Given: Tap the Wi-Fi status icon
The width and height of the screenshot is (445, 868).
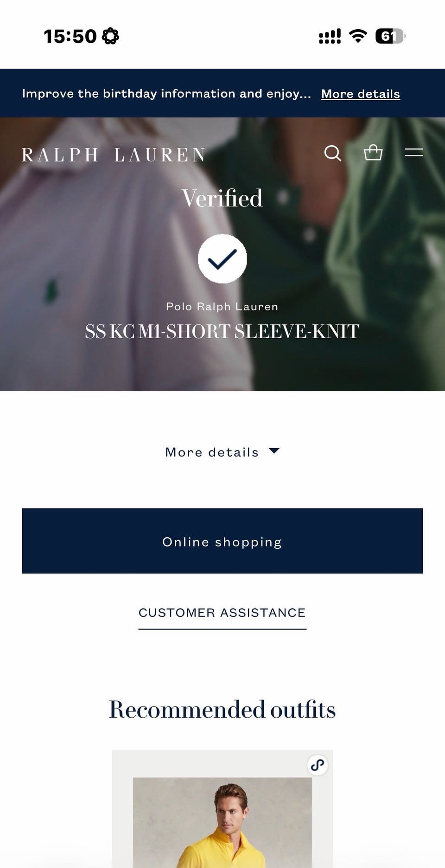Looking at the screenshot, I should click(x=358, y=36).
